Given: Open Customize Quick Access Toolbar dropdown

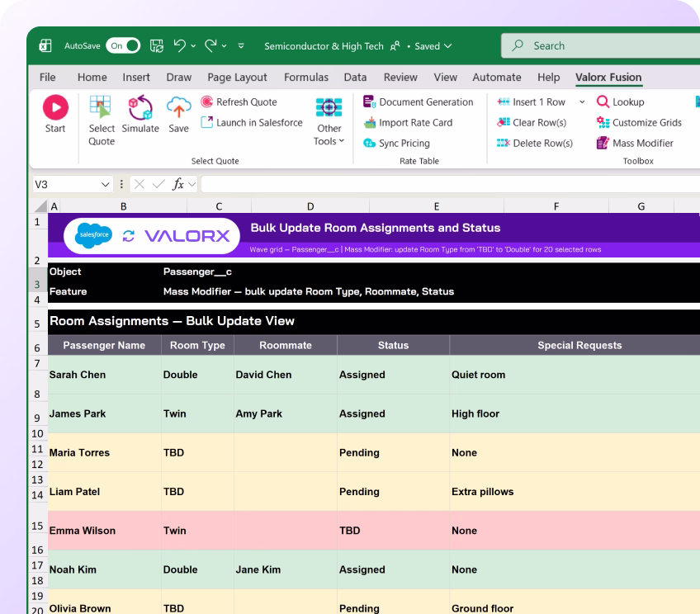Looking at the screenshot, I should pos(241,46).
